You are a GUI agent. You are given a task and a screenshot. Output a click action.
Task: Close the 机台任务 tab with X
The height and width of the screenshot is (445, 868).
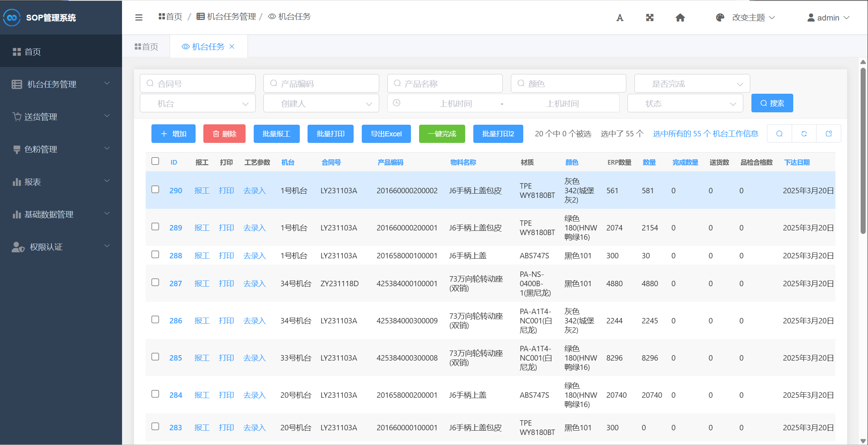[232, 46]
